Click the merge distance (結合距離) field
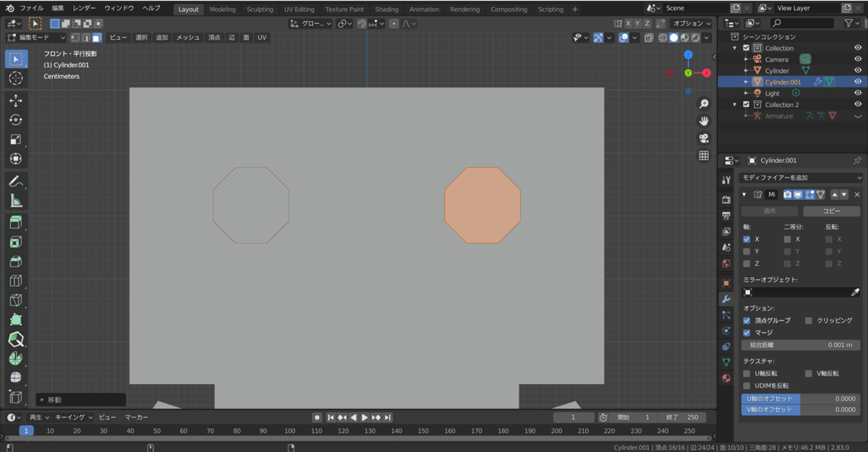 [801, 345]
